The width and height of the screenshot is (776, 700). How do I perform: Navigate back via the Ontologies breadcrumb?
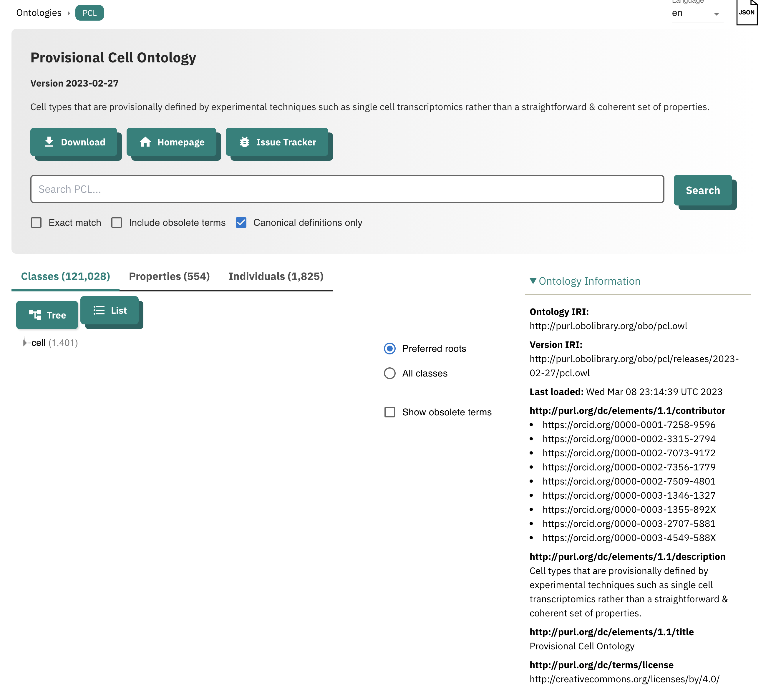click(x=39, y=12)
